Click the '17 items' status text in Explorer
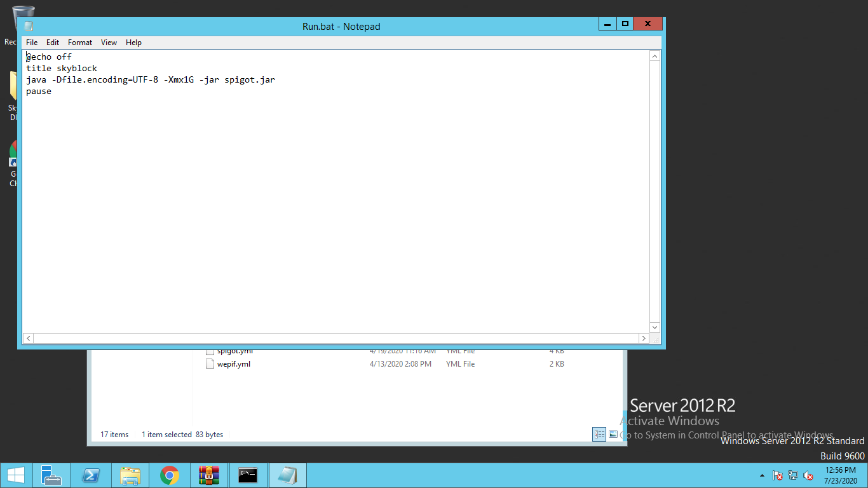This screenshot has width=868, height=488. (x=114, y=435)
